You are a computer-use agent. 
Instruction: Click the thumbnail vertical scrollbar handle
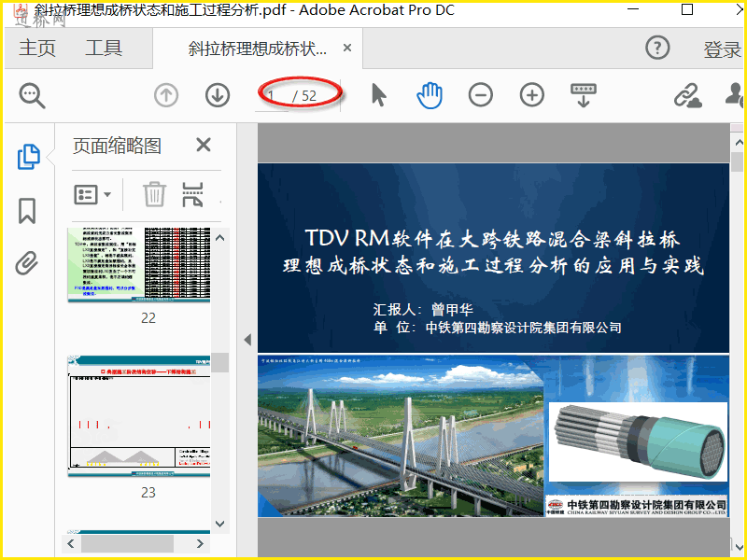coord(220,362)
